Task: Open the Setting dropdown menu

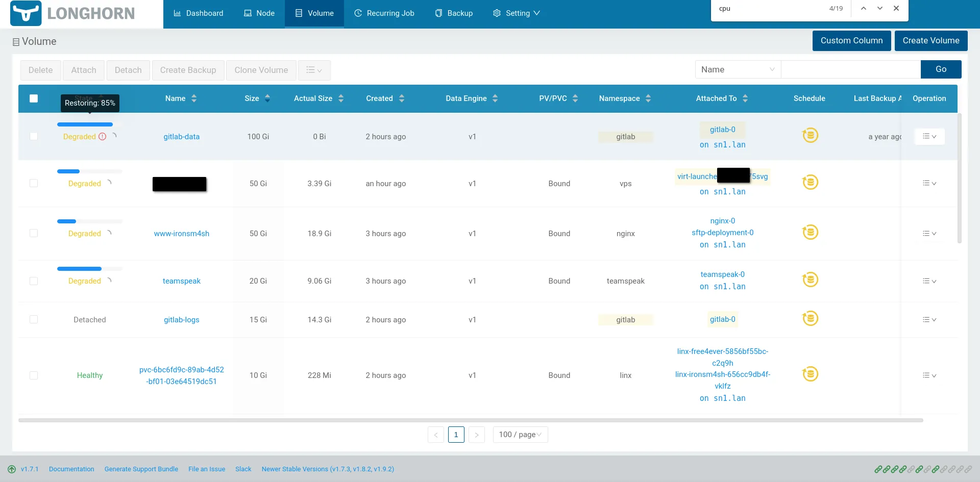Action: [x=516, y=13]
